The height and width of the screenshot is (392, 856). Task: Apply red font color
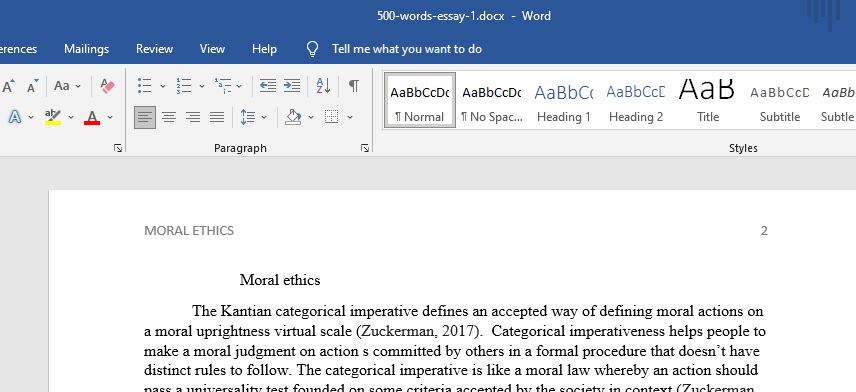pos(92,117)
